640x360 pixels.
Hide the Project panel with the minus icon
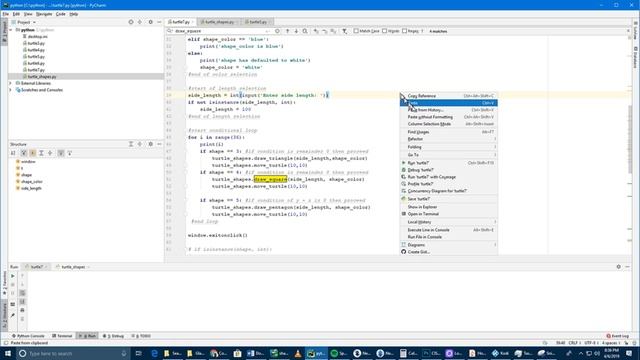tap(159, 22)
